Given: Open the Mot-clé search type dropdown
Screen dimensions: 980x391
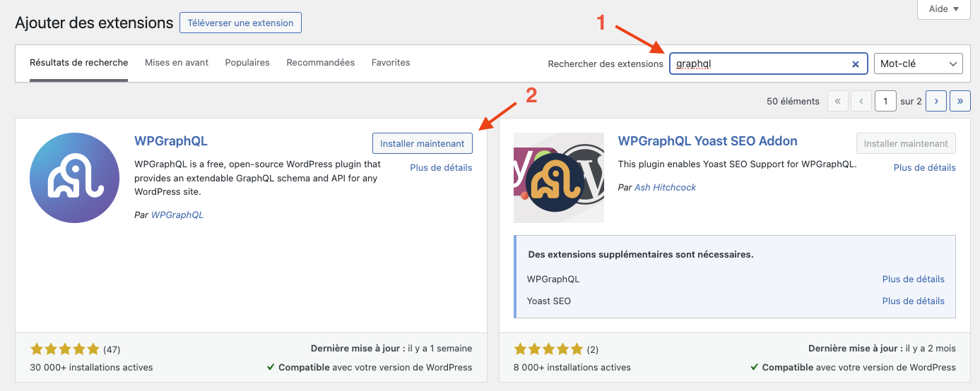Looking at the screenshot, I should click(919, 64).
